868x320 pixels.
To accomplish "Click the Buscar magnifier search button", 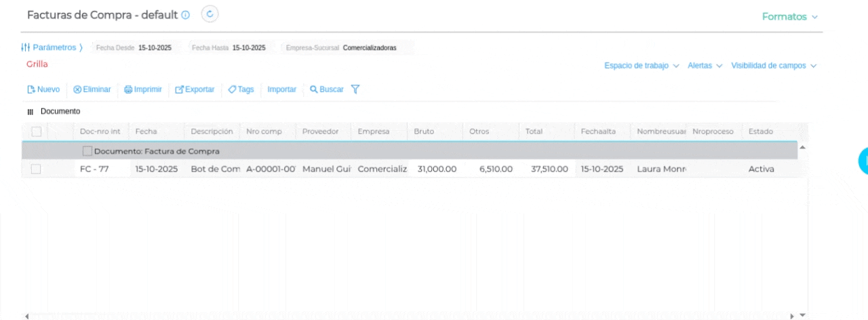I will point(314,89).
